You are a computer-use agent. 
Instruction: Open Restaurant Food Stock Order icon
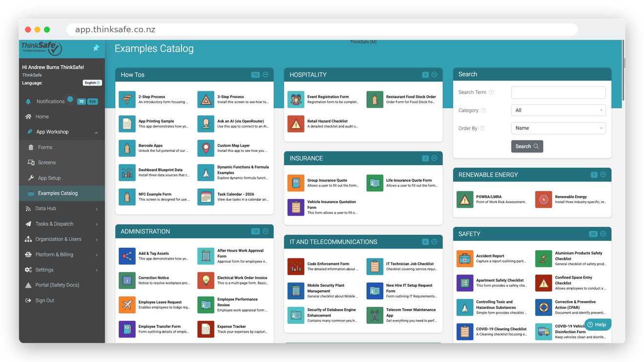coord(375,100)
